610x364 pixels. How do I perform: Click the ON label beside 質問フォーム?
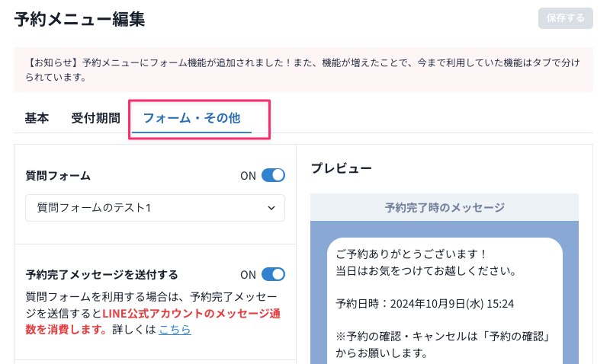[249, 176]
